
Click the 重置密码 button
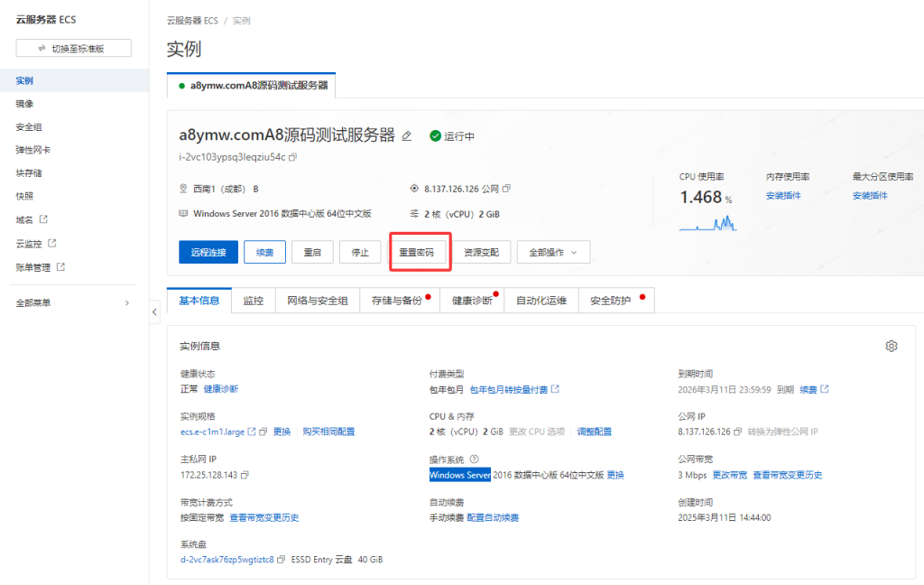click(420, 252)
